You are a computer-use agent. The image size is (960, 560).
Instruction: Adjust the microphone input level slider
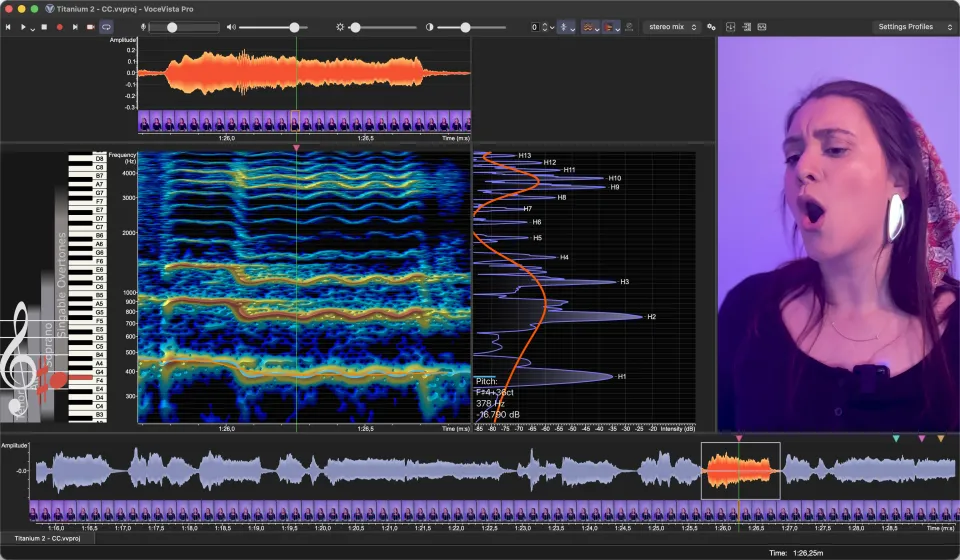pos(184,27)
